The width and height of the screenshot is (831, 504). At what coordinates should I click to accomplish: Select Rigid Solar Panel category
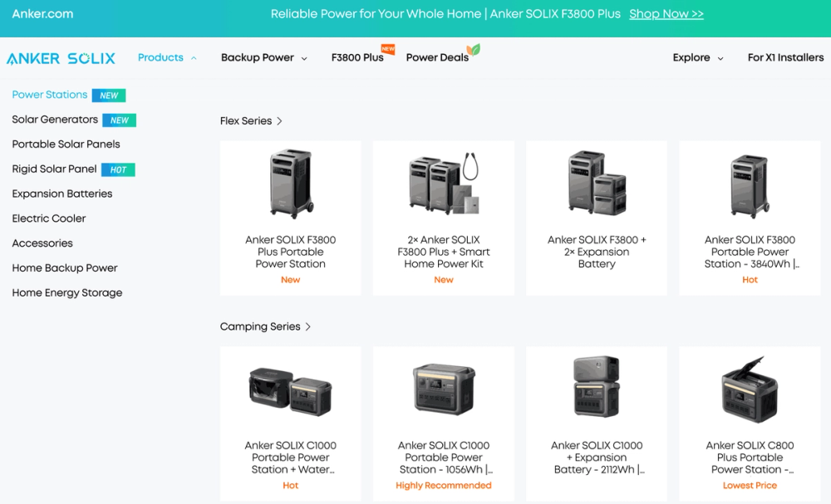click(x=55, y=169)
